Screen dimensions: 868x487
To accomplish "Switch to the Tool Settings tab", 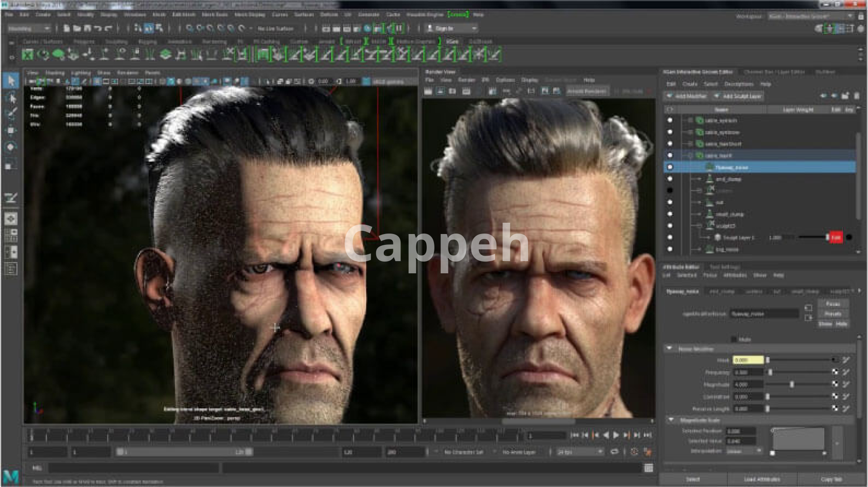I will coord(724,267).
